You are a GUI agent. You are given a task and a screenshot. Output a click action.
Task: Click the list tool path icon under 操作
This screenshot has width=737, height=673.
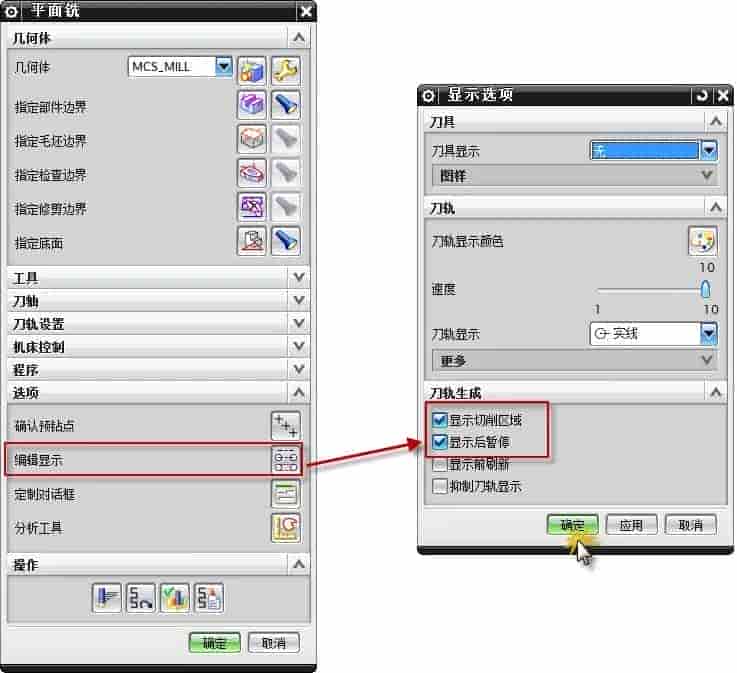point(209,598)
